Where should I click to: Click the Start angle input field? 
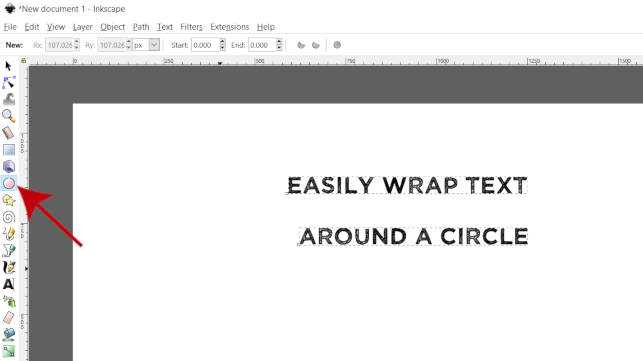[205, 45]
